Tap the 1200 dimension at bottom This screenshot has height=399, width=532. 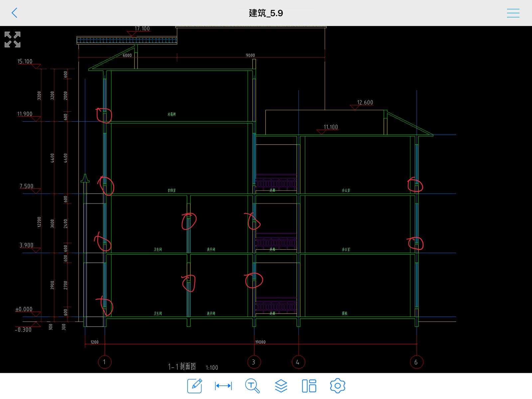[x=94, y=342]
